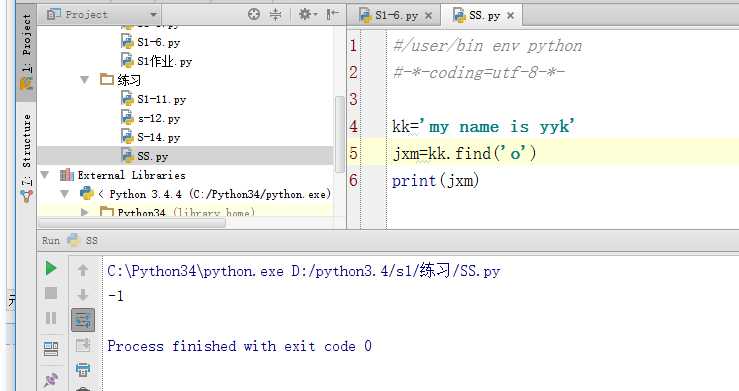Screen dimensions: 739x391
Task: Click the hide Project panel icon
Action: click(x=333, y=14)
